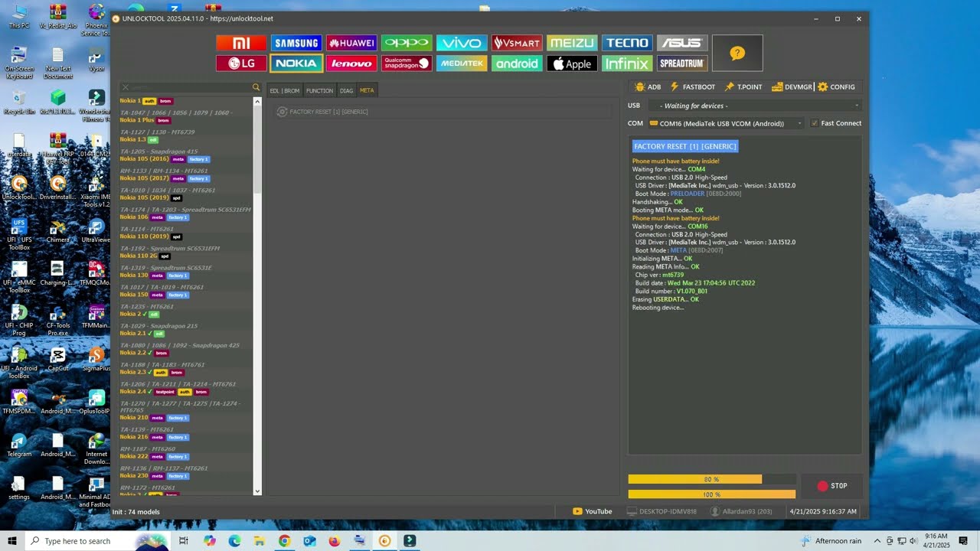Open the Qualcomm Snapdragon section

(x=407, y=64)
